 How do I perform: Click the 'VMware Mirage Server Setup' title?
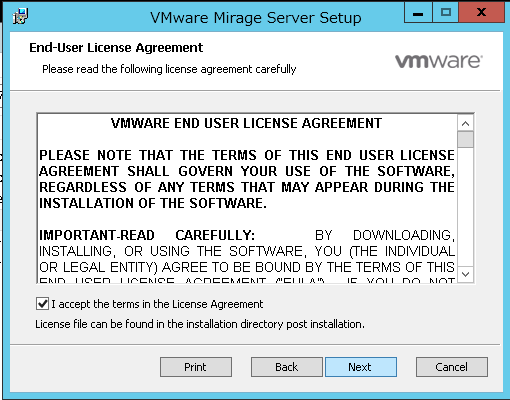click(256, 18)
